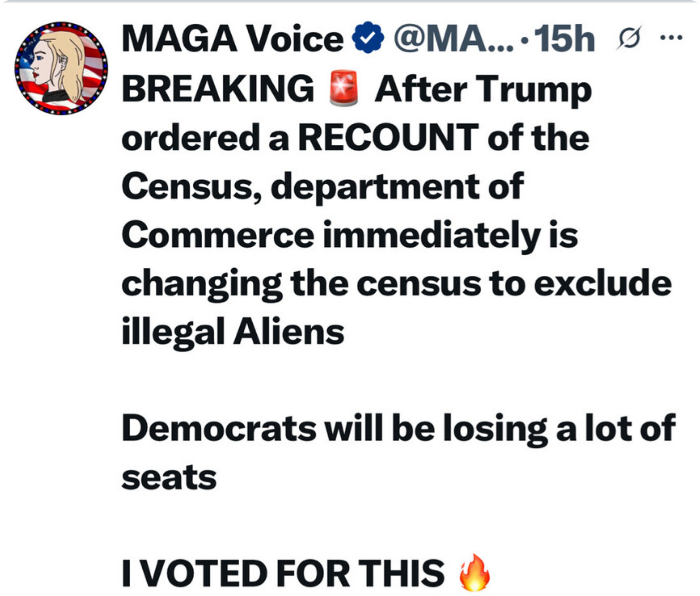Click the fire emoji after THIS
Viewport: 700px width, 596px height.
pyautogui.click(x=475, y=573)
